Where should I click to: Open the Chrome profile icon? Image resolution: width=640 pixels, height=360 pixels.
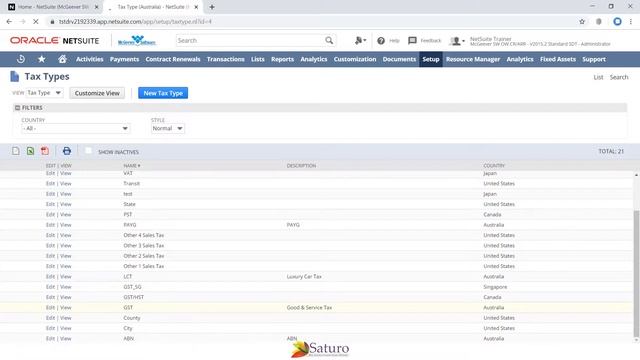pos(617,22)
